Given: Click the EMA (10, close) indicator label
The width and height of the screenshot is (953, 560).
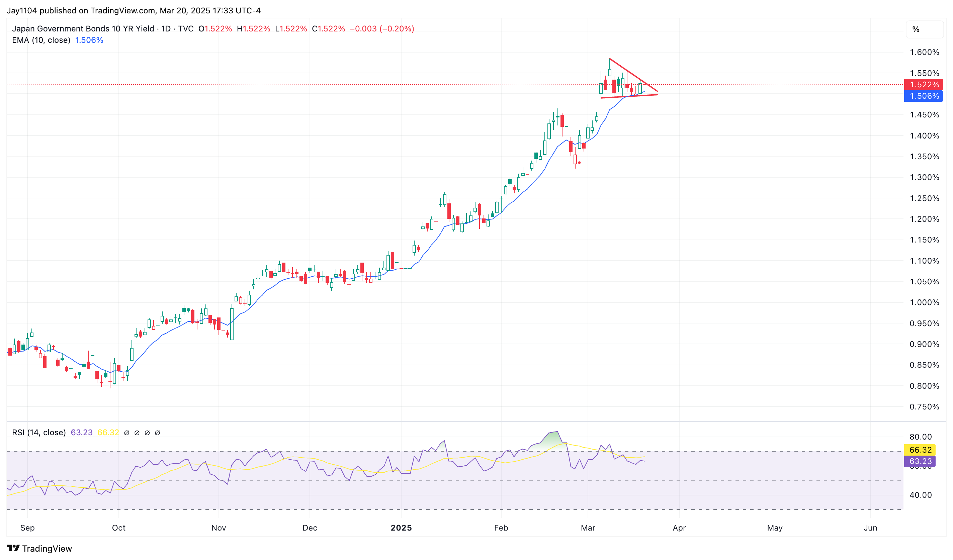Looking at the screenshot, I should [41, 40].
